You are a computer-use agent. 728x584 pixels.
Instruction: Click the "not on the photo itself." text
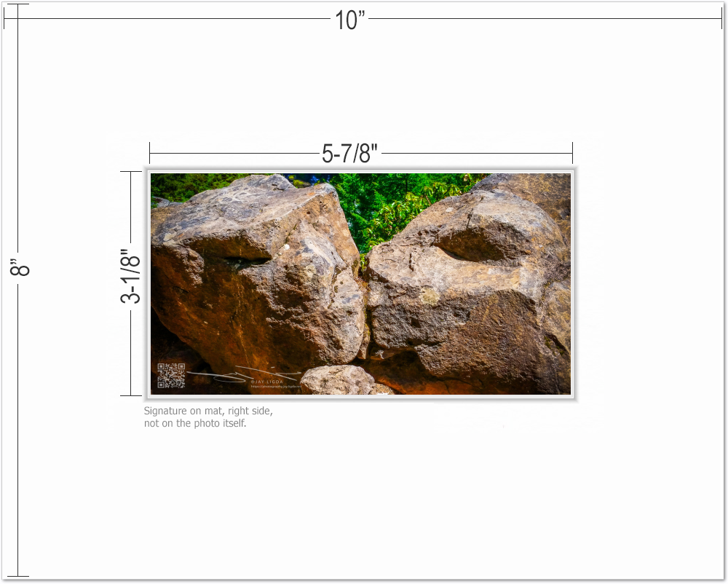pyautogui.click(x=195, y=424)
